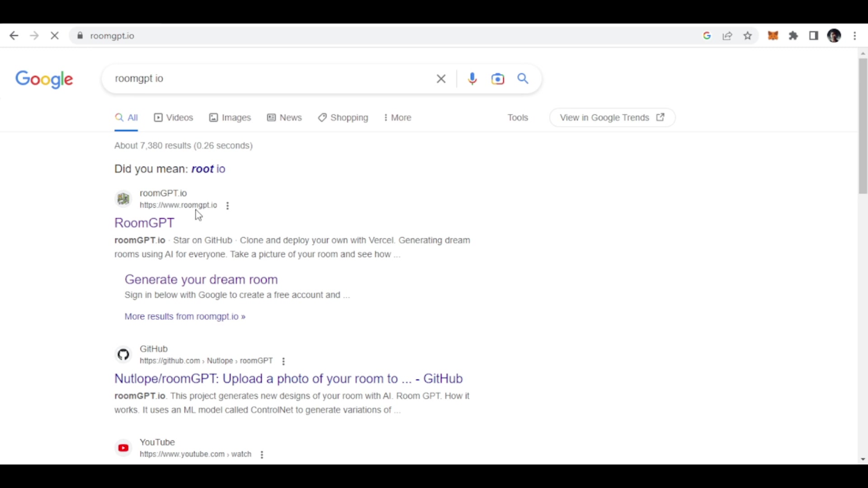Bookmark this page with the star icon
Image resolution: width=868 pixels, height=488 pixels.
pyautogui.click(x=748, y=36)
